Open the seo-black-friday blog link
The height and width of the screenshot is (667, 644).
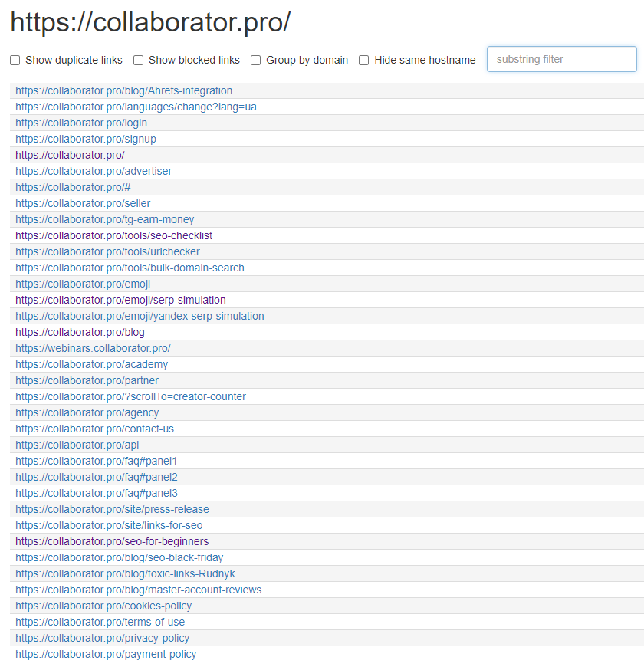(118, 557)
